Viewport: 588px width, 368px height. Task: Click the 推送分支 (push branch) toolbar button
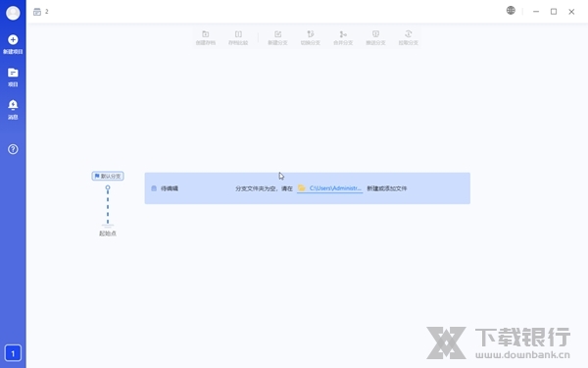[x=375, y=38]
